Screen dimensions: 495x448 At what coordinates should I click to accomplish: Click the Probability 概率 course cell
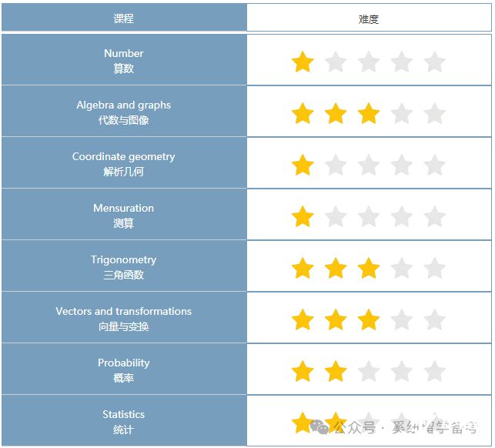click(x=124, y=370)
